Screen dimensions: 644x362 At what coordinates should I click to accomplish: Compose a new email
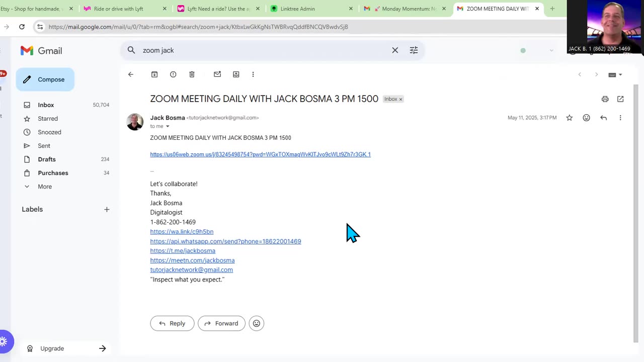(45, 79)
